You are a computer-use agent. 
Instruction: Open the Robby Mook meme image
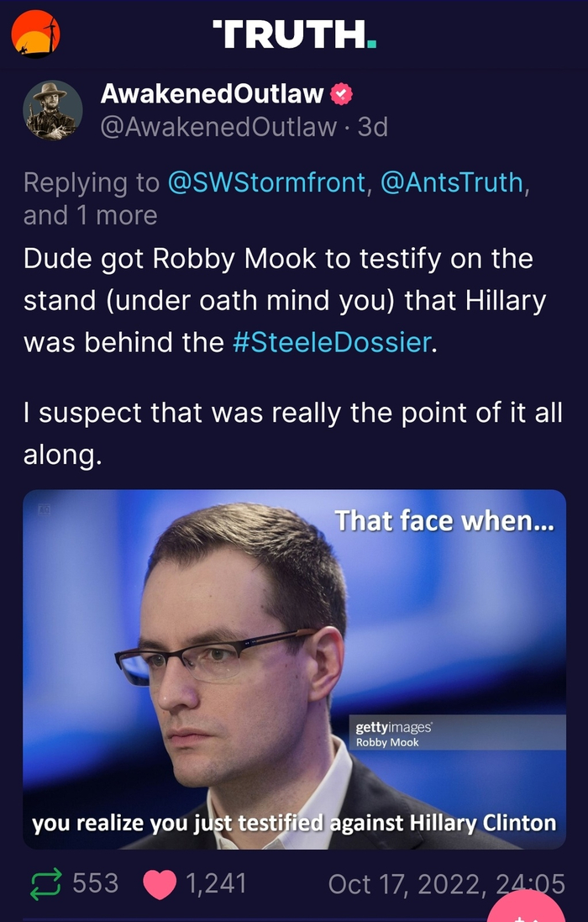tap(294, 669)
